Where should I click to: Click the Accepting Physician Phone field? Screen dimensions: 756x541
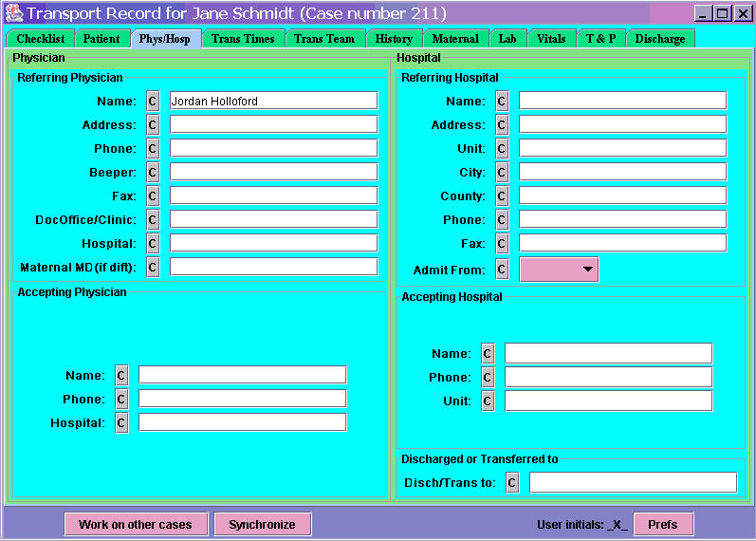[x=242, y=399]
